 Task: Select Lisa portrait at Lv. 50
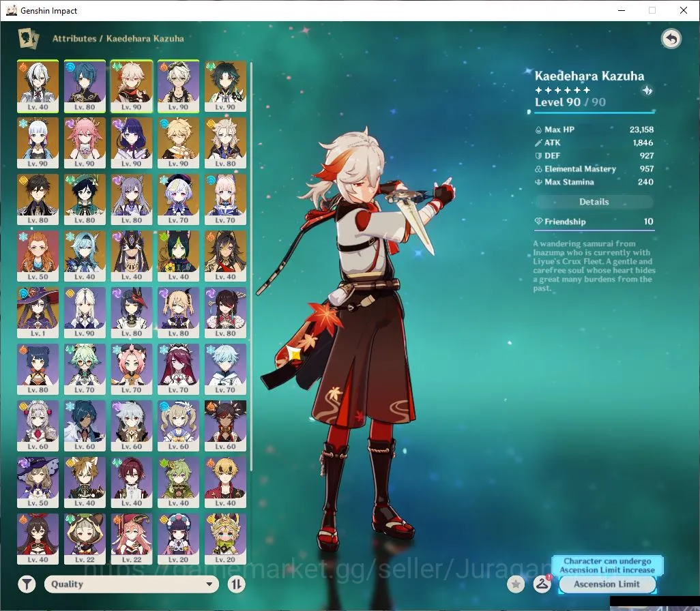38,483
